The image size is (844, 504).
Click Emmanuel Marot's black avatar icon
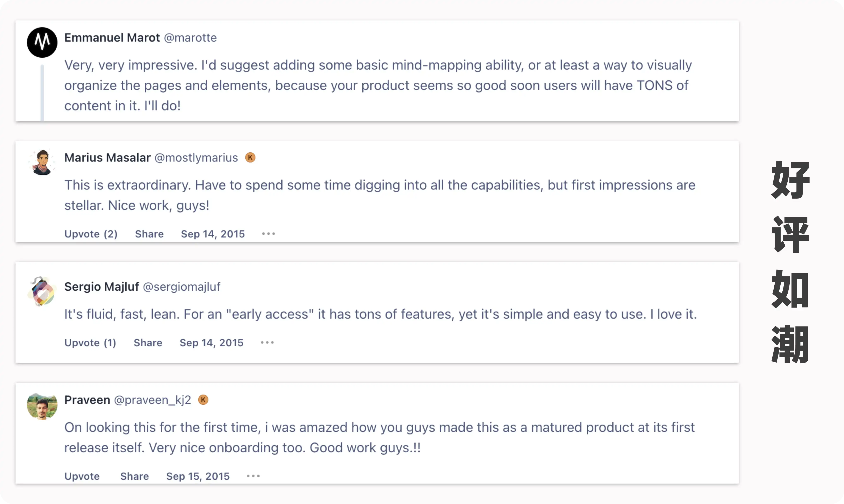pyautogui.click(x=42, y=43)
